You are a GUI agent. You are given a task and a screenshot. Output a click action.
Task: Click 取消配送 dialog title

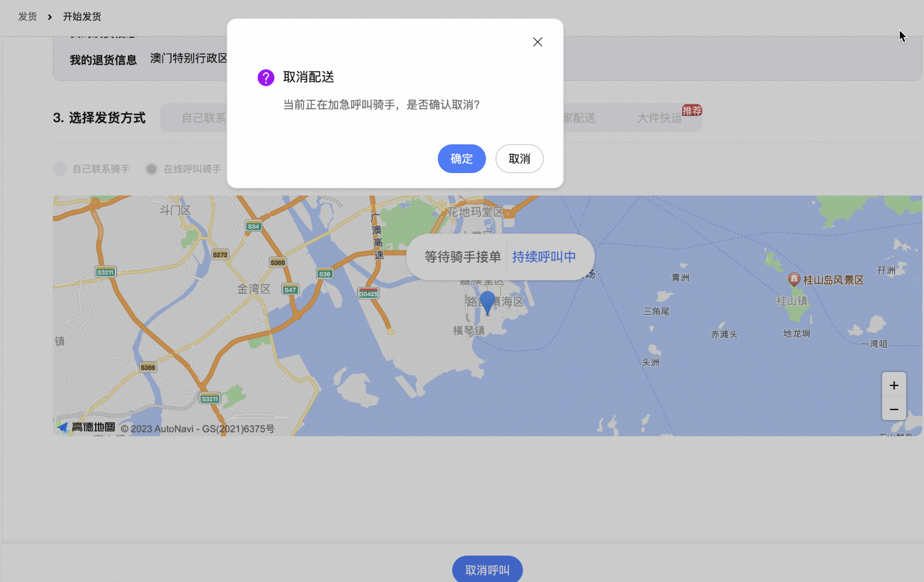pos(309,77)
